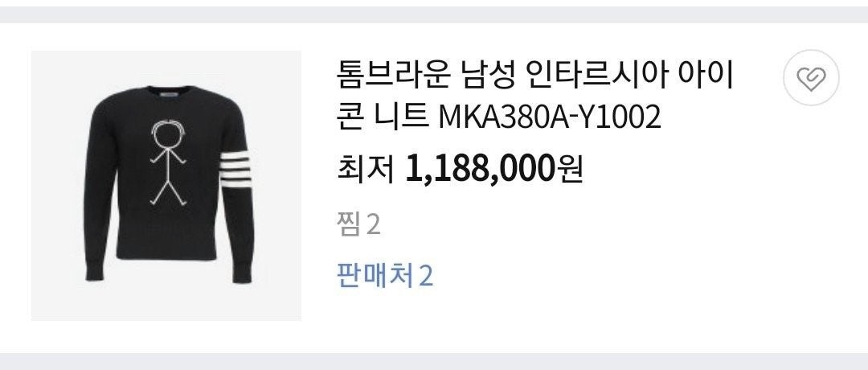The height and width of the screenshot is (370, 868).
Task: Click the stick figure on the sweater
Action: coord(168,162)
